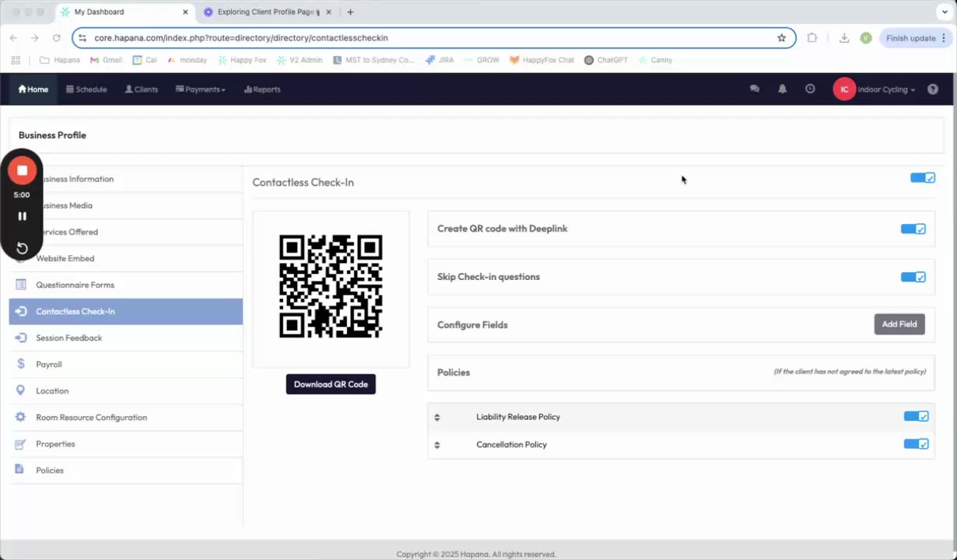Switch to Exploring Client Profile Page tab
The height and width of the screenshot is (560, 957).
pyautogui.click(x=268, y=12)
